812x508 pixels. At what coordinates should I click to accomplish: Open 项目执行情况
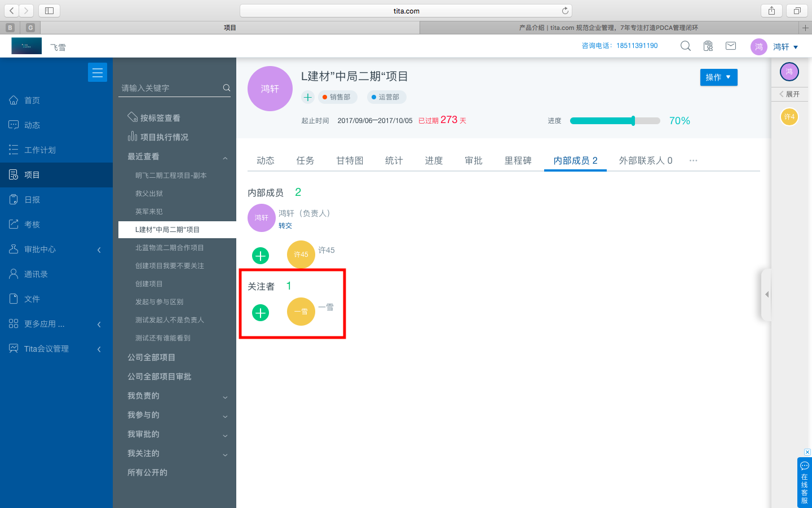pos(164,137)
